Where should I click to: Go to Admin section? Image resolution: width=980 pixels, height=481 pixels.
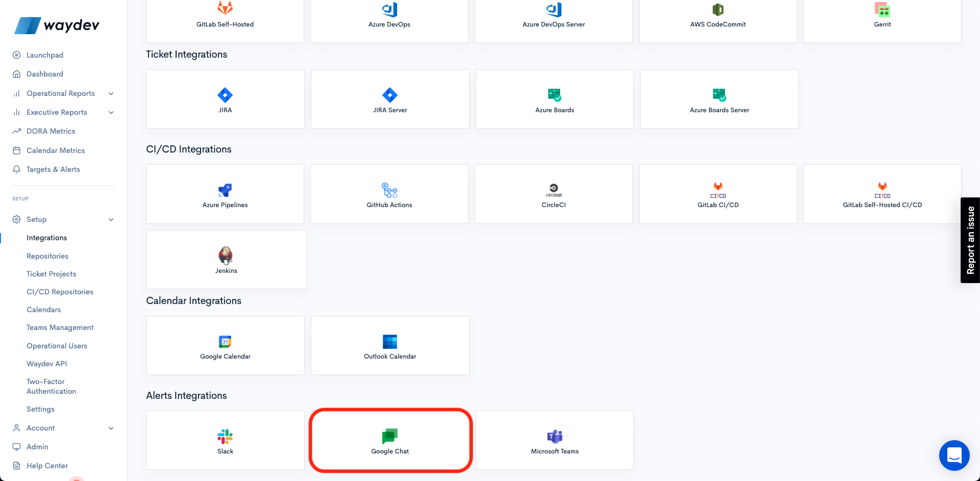37,447
